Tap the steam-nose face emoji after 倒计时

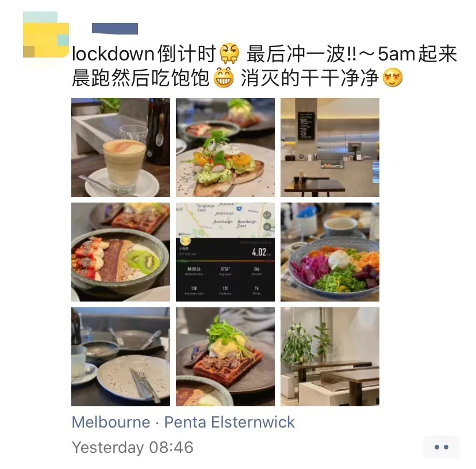tap(229, 54)
